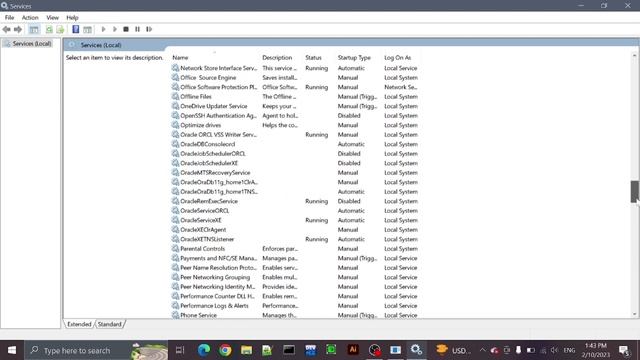Viewport: 640px width, 360px height.
Task: Select the OracleJobSchedulerORCL service
Action: point(296,153)
